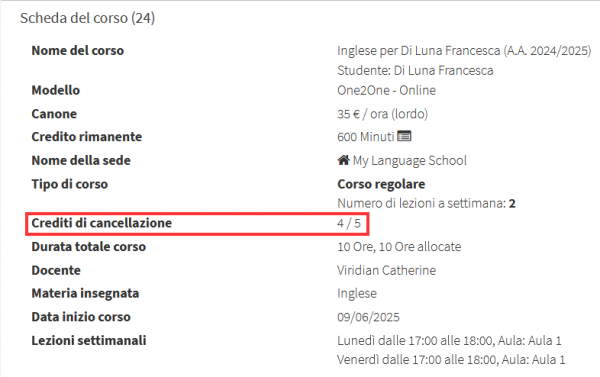Click the 4 / 5 cancellation credits value
Viewport: 600px width, 377px height.
point(349,223)
